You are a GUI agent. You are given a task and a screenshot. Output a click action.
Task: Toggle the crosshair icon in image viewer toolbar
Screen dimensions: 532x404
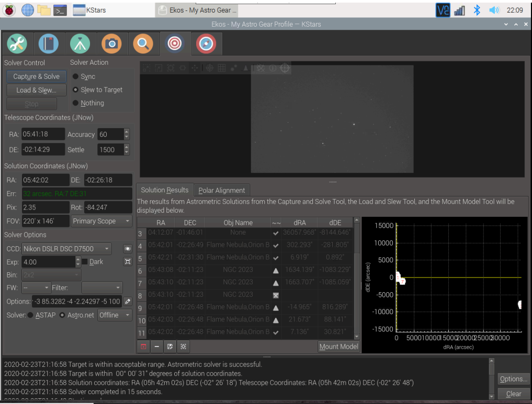(x=210, y=68)
